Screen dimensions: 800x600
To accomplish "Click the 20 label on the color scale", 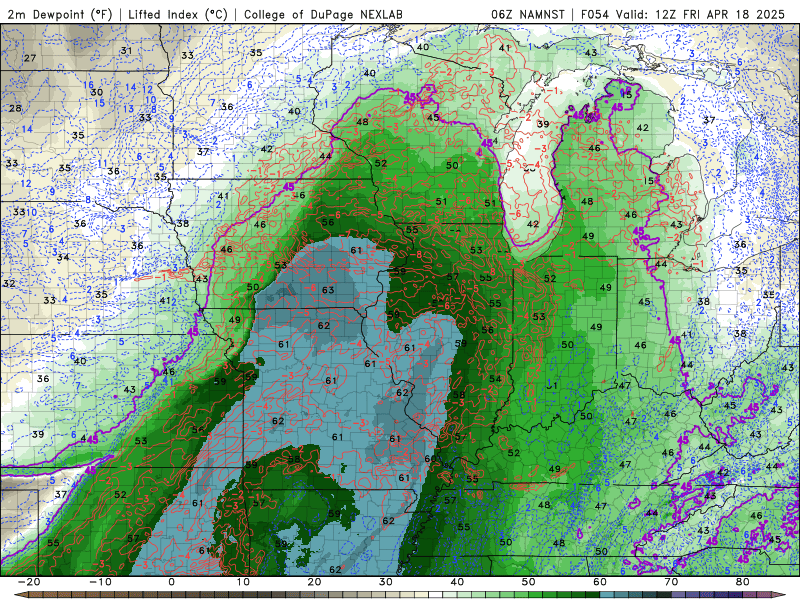I will (x=314, y=582).
